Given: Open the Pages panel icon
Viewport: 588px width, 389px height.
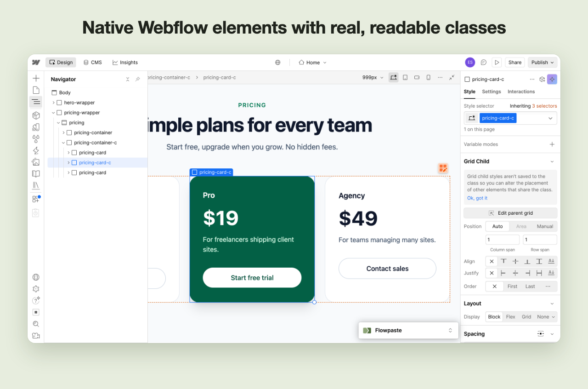Looking at the screenshot, I should click(36, 90).
